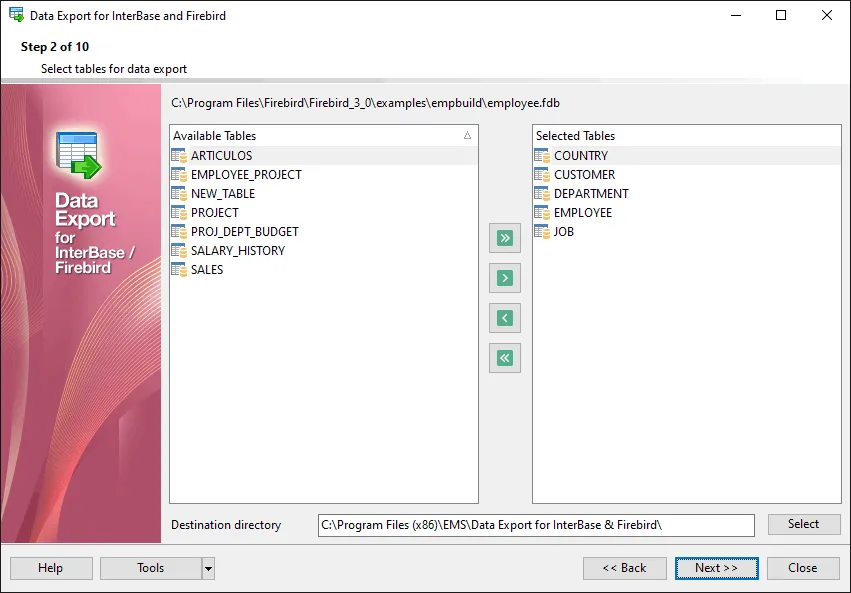Sort list via Available Tables header arrow
The image size is (851, 593).
(467, 136)
